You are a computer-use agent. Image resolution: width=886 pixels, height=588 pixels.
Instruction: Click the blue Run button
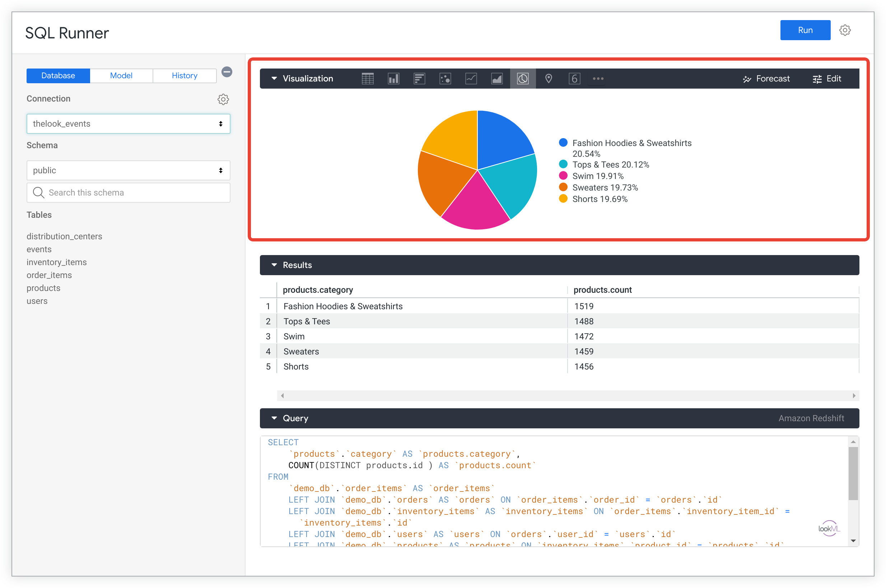click(x=805, y=30)
